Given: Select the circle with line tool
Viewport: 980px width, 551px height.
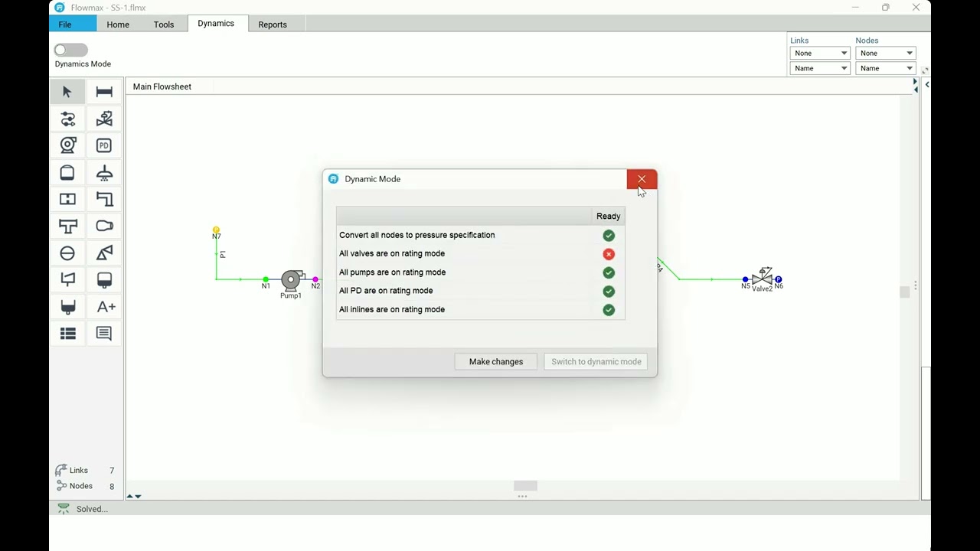Looking at the screenshot, I should point(67,253).
